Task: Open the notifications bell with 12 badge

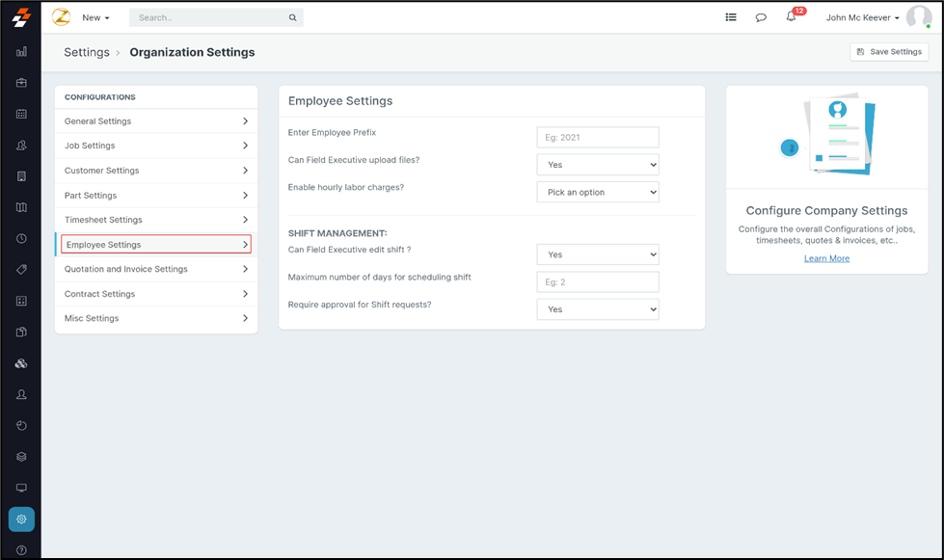Action: coord(791,17)
